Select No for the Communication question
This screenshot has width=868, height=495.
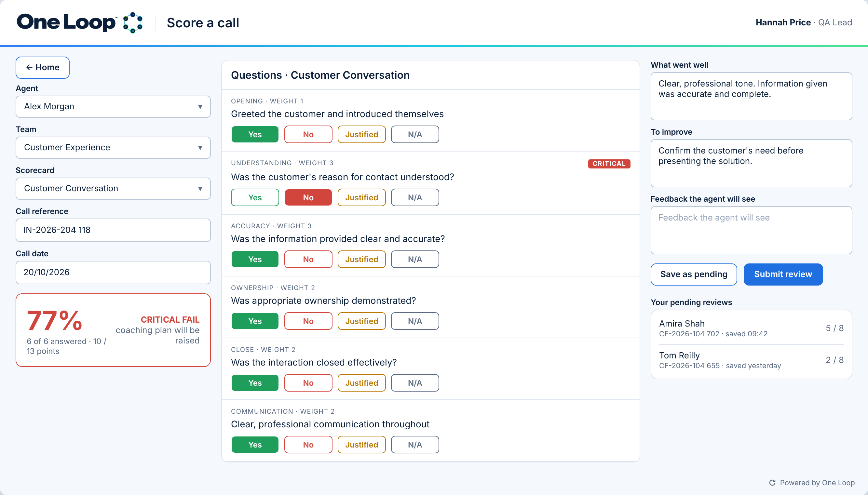click(x=308, y=445)
